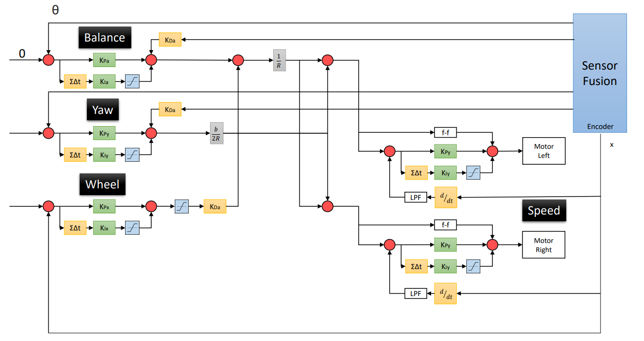Toggle the saturation block after Wheel summing junction
The image size is (644, 341).
coord(183,206)
